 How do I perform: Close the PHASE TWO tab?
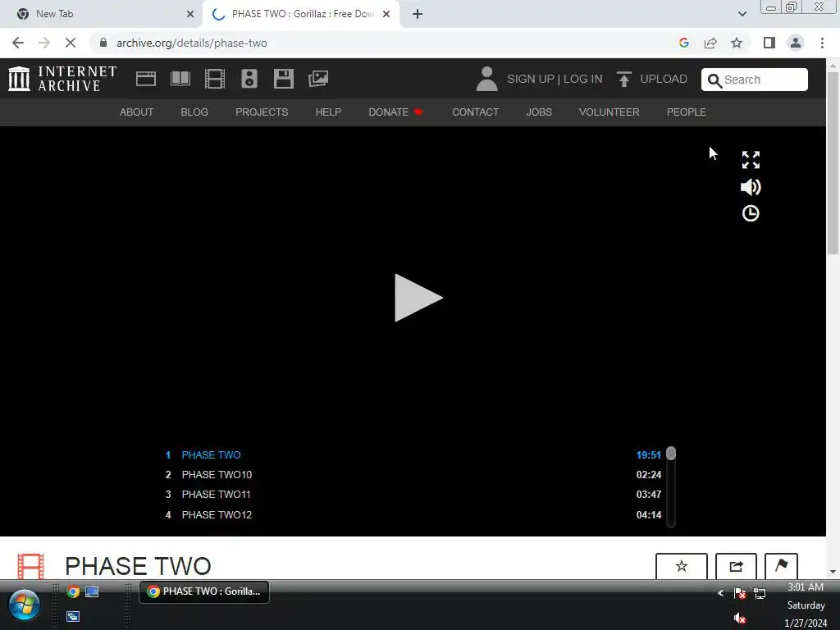click(386, 14)
